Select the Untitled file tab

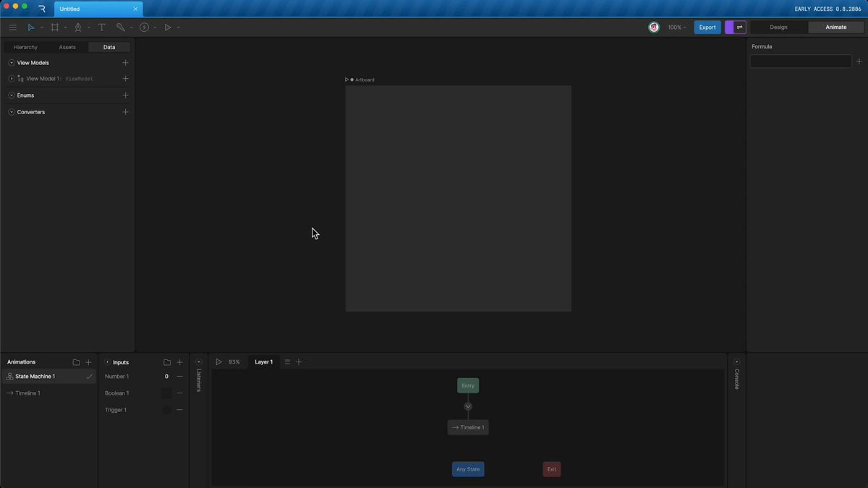98,9
